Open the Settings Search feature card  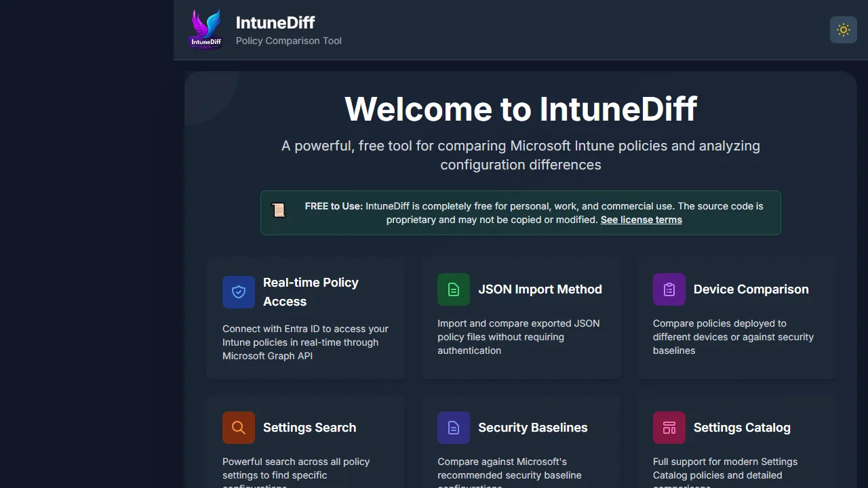point(306,447)
